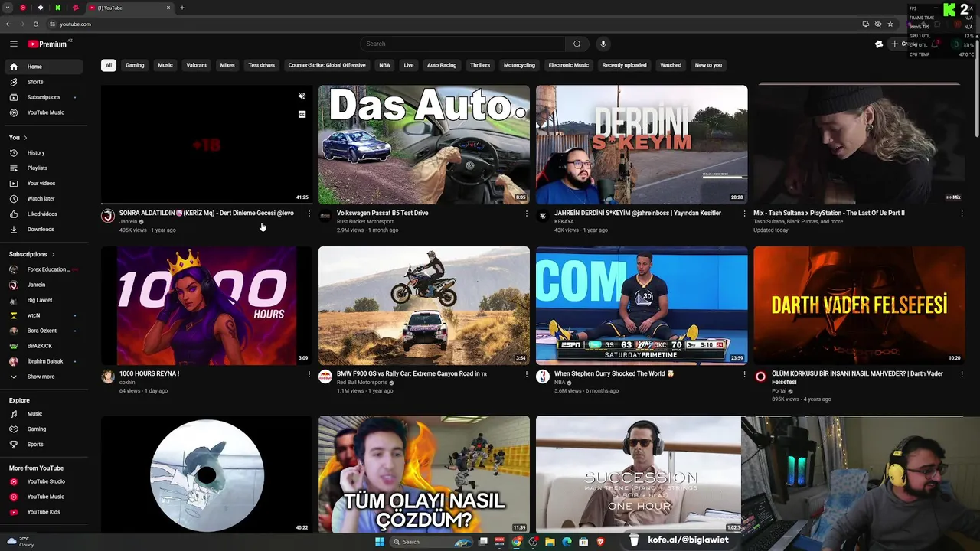Image resolution: width=980 pixels, height=551 pixels.
Task: Open the NBA channel avatar icon
Action: [x=543, y=377]
